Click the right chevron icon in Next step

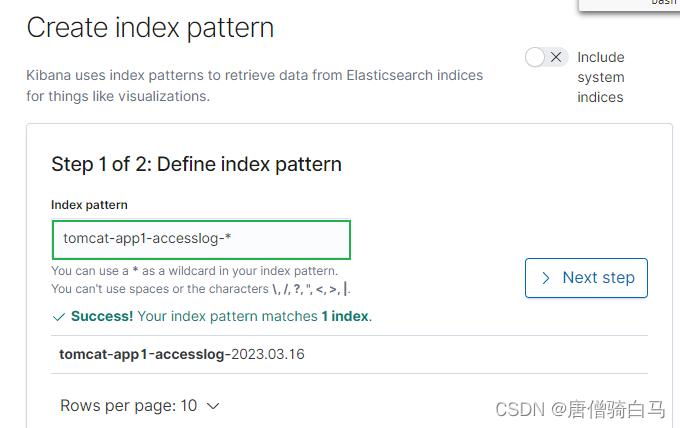click(x=546, y=278)
